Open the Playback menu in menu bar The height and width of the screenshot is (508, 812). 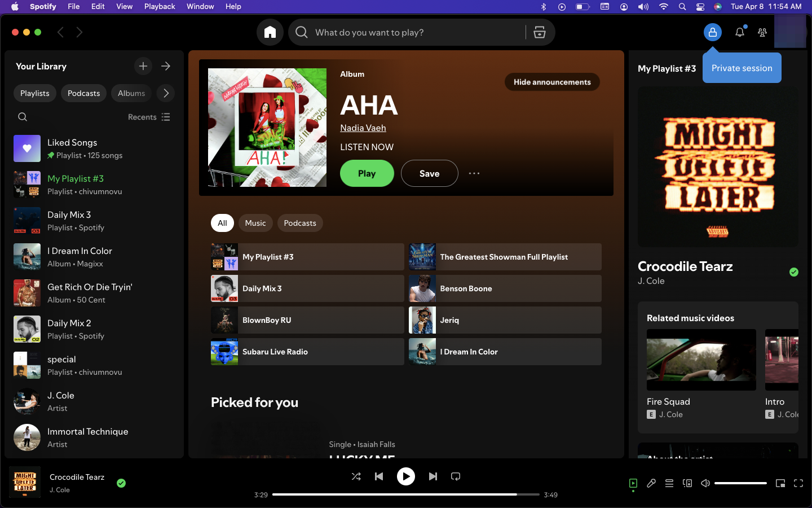pyautogui.click(x=160, y=6)
